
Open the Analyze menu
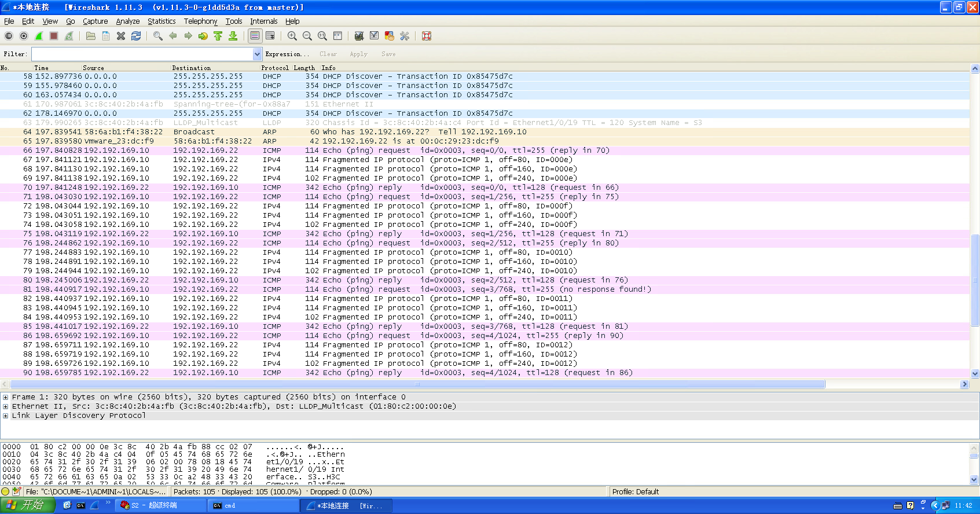128,21
